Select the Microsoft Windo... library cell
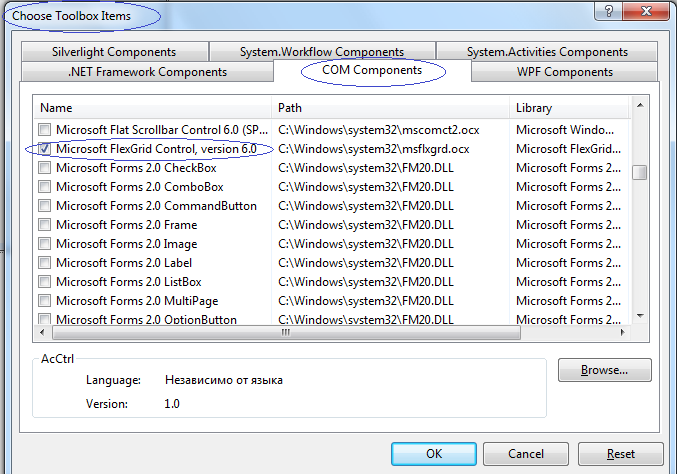The width and height of the screenshot is (677, 474). pos(565,130)
